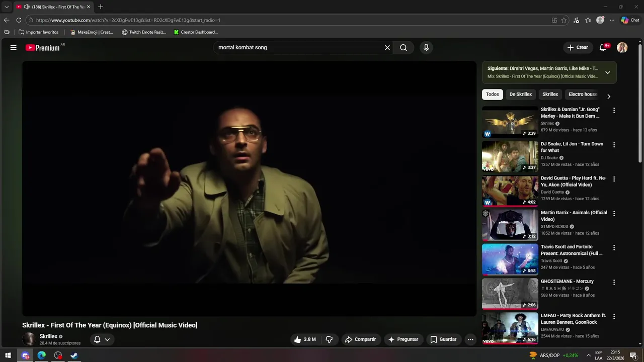Open the YouTube guide hamburger menu
The width and height of the screenshot is (644, 362).
pyautogui.click(x=14, y=48)
